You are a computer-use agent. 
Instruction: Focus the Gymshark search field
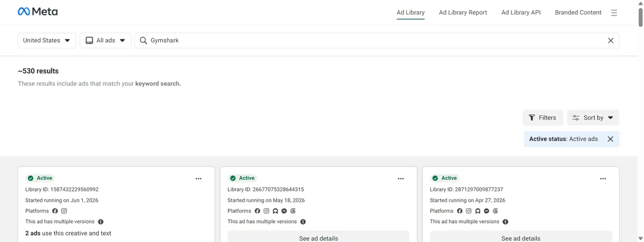click(x=377, y=40)
